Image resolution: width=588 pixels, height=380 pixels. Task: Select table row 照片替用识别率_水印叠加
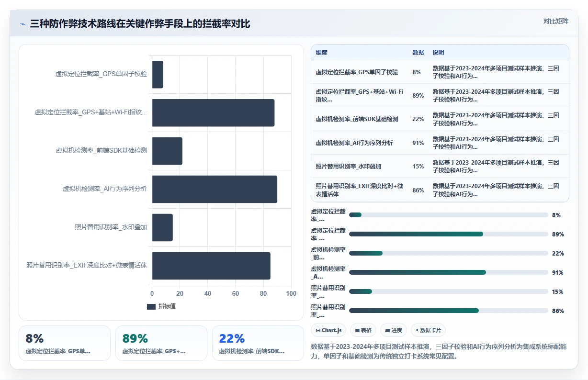[440, 166]
